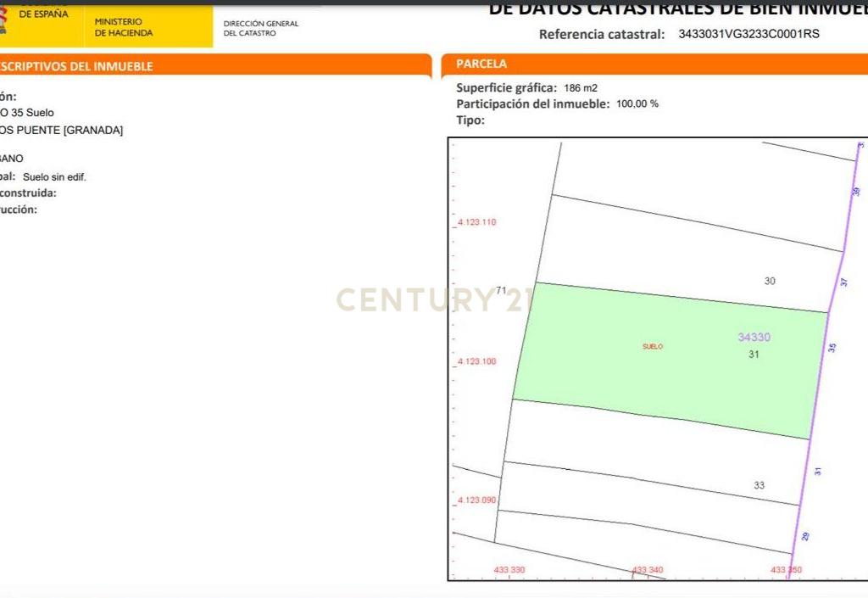Click street number 29 along purple line
The width and height of the screenshot is (868, 598).
[805, 537]
